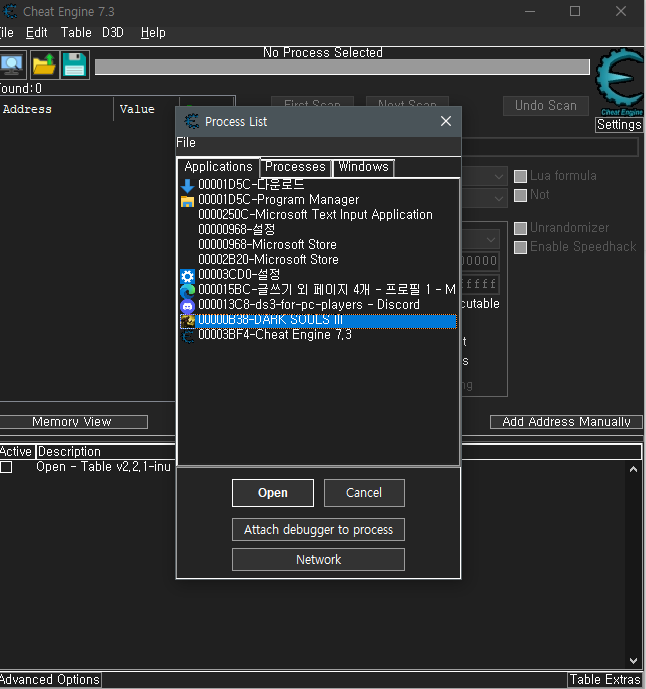Click the DARK SOULS III game icon

(188, 321)
